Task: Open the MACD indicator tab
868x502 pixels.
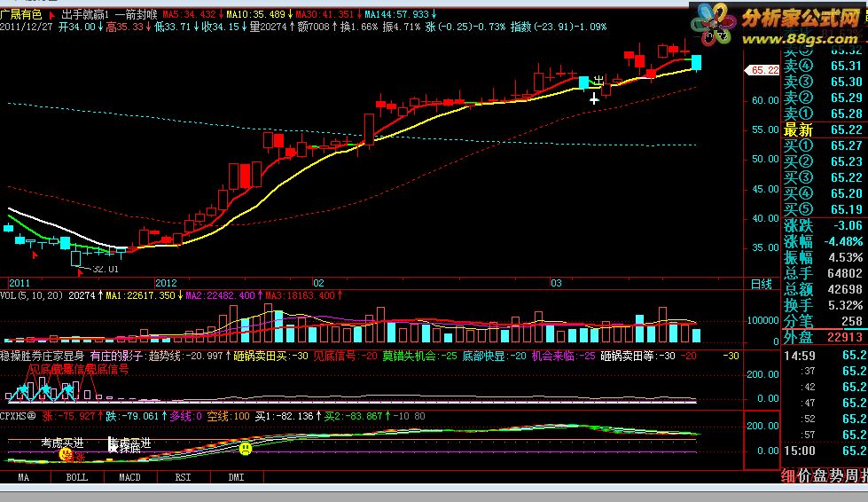Action: tap(130, 477)
